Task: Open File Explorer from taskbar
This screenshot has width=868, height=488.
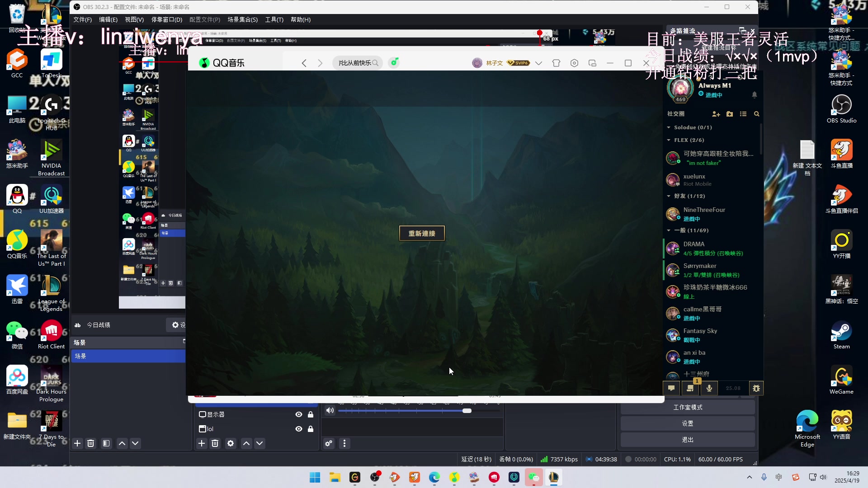Action: (x=335, y=478)
